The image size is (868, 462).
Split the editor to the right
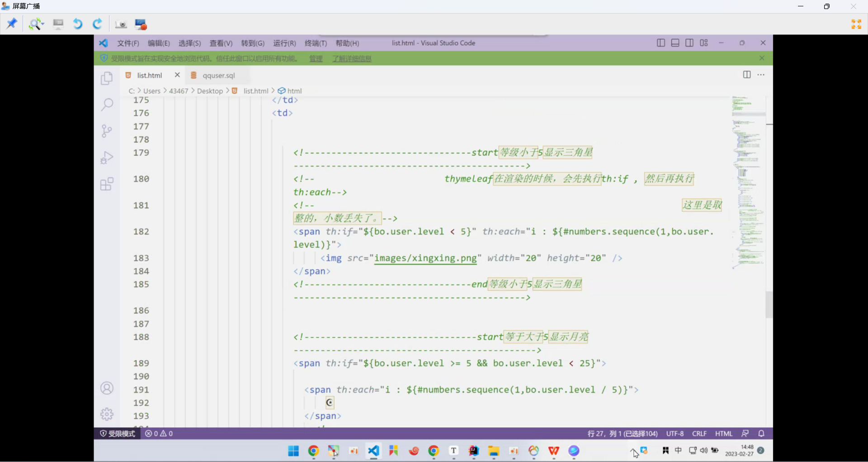coord(747,75)
